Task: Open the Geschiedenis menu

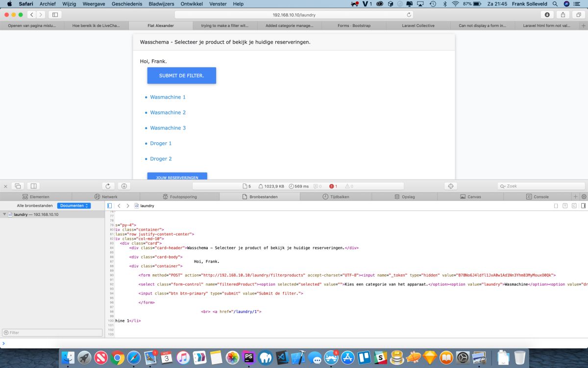Action: [127, 3]
